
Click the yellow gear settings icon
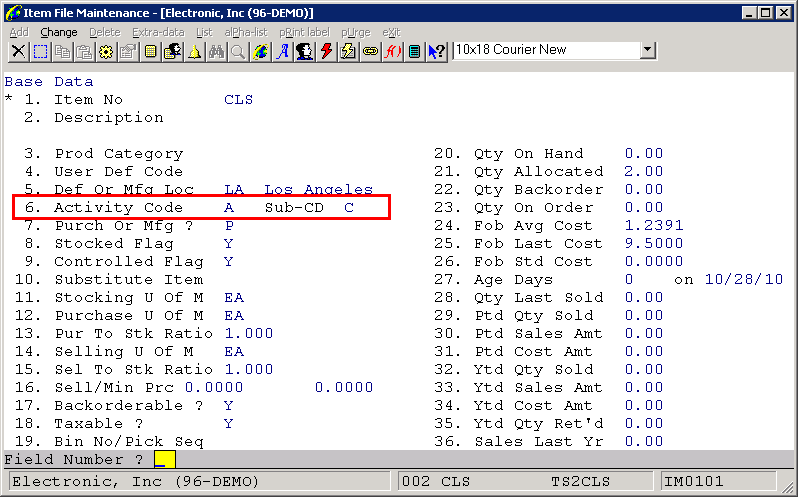tap(106, 51)
